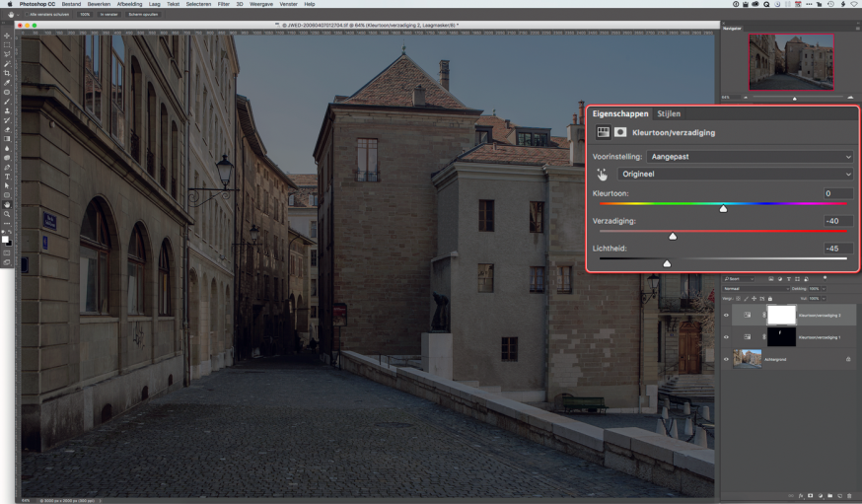
Task: Toggle the layer filter on/off switch
Action: pyautogui.click(x=826, y=278)
